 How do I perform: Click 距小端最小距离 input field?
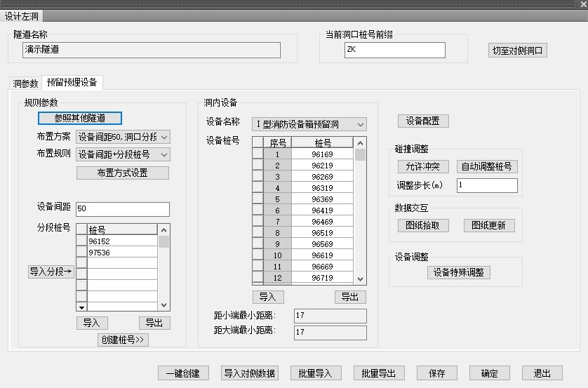coord(330,316)
